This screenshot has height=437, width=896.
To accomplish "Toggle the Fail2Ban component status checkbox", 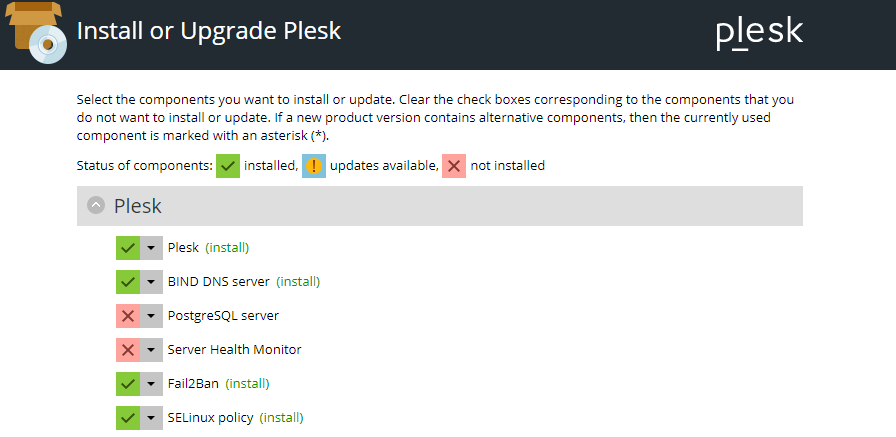I will coord(127,384).
